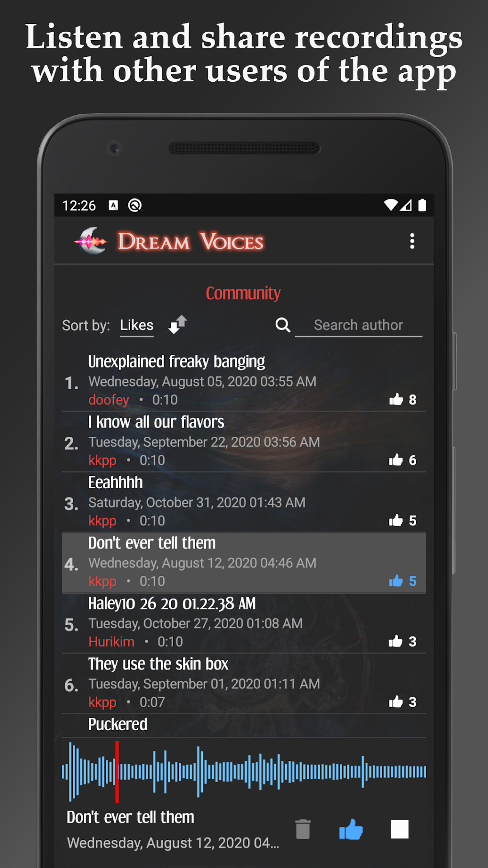
Task: Unlike "Don't ever tell them" in the list
Action: pos(396,581)
